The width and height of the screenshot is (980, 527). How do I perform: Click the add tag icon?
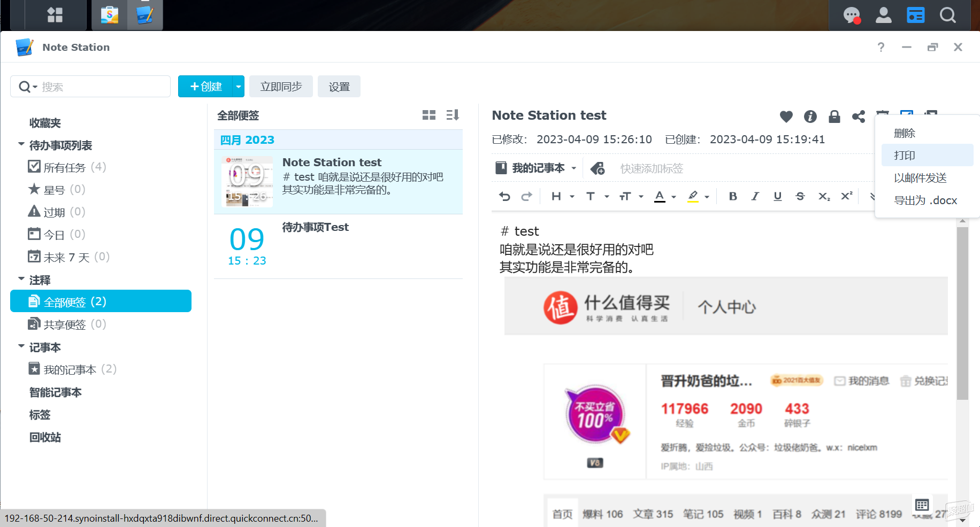click(598, 168)
